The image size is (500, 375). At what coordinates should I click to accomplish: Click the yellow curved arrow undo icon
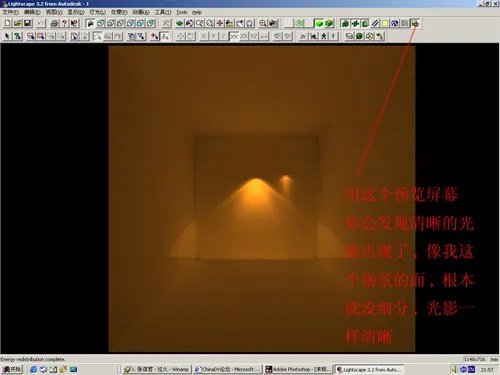[x=379, y=36]
